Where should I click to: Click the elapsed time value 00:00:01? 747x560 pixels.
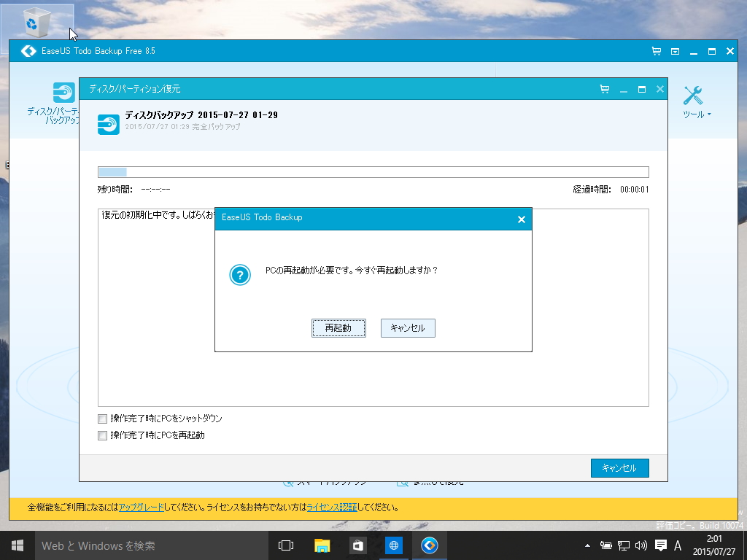(635, 190)
